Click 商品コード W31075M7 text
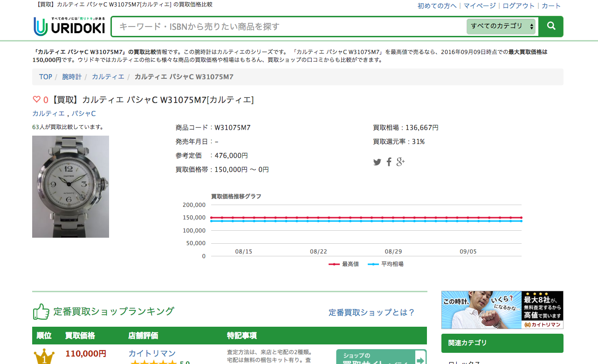 [x=213, y=128]
